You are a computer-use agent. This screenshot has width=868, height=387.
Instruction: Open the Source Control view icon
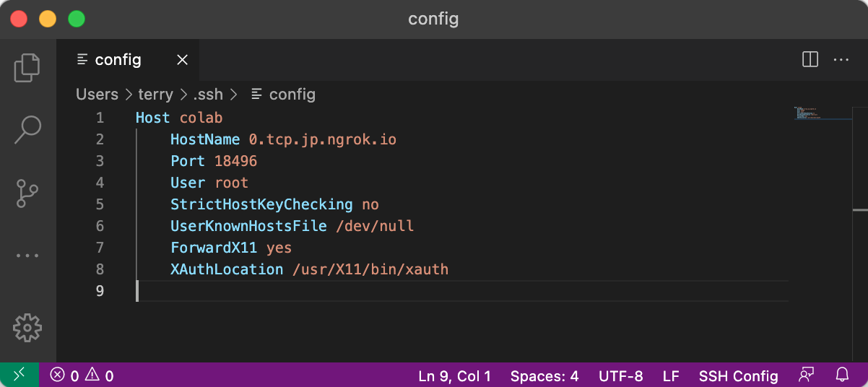(x=27, y=193)
